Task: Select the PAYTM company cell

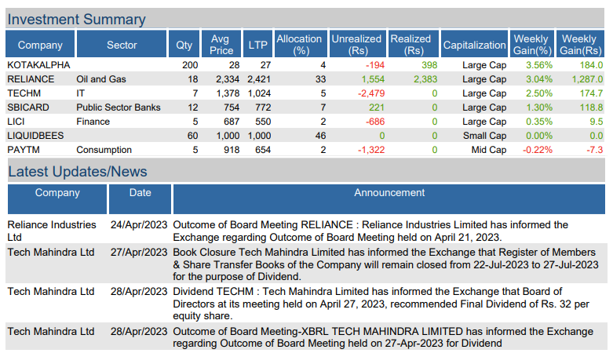Action: pyautogui.click(x=24, y=150)
